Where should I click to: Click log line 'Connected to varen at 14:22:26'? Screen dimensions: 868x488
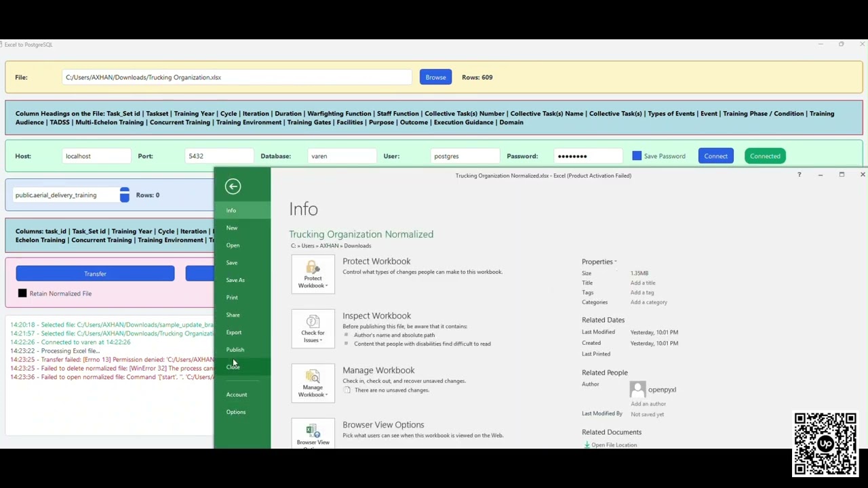pyautogui.click(x=70, y=342)
